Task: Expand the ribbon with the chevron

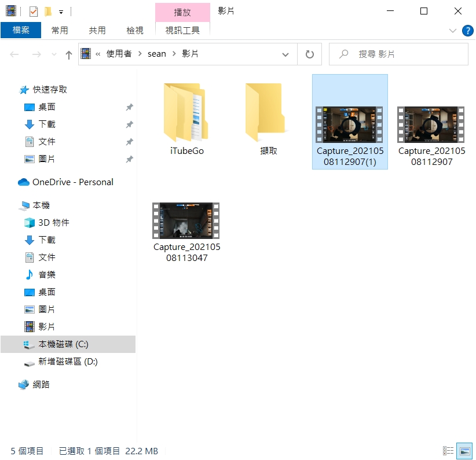Action: click(453, 31)
